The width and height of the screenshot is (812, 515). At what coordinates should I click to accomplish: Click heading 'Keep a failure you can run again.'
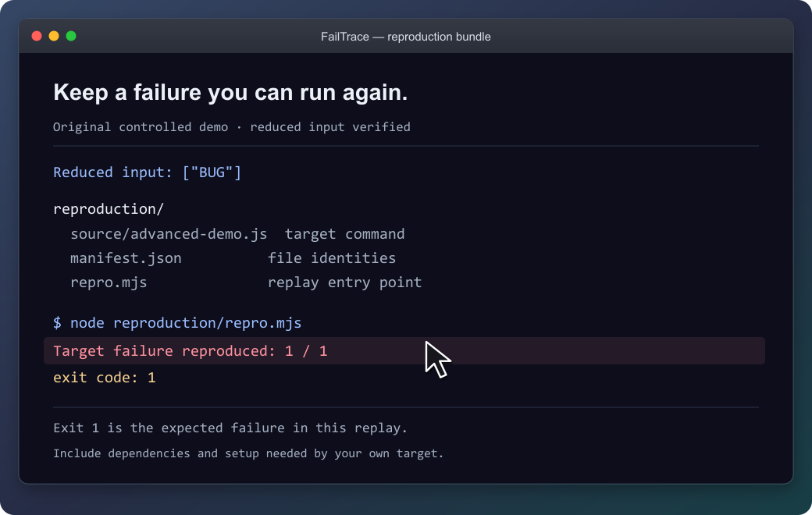[x=230, y=93]
